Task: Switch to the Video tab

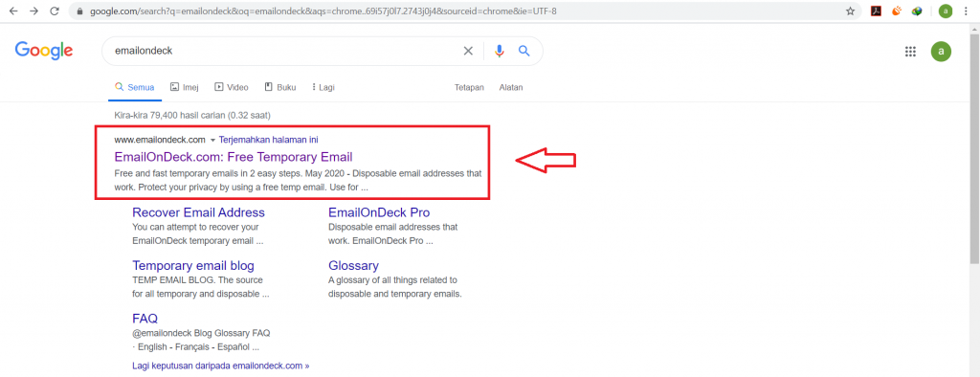Action: [232, 87]
